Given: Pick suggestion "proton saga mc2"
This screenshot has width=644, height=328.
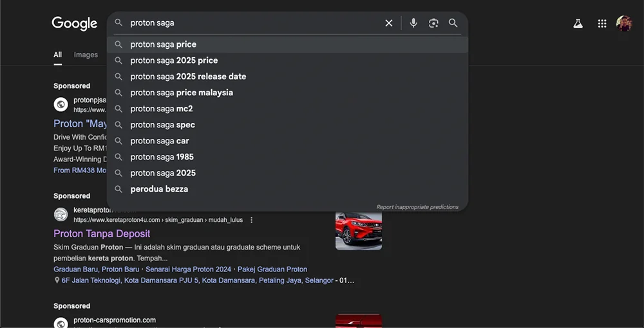Looking at the screenshot, I should pyautogui.click(x=161, y=109).
